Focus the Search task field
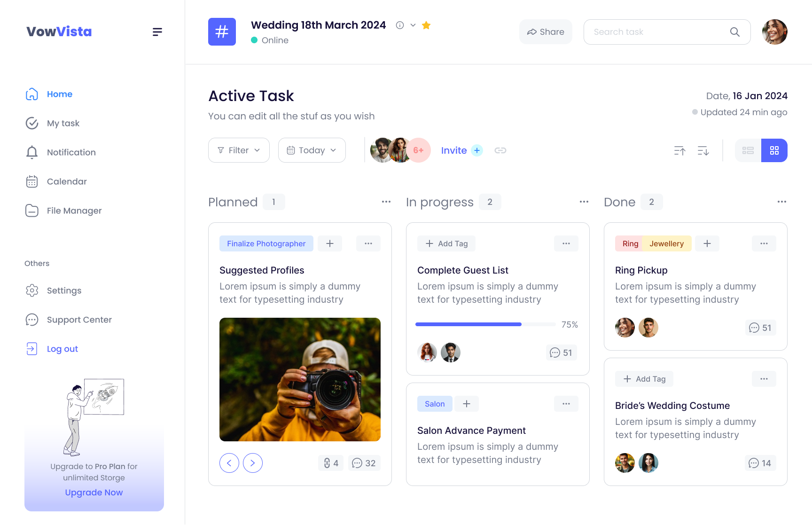 click(667, 32)
